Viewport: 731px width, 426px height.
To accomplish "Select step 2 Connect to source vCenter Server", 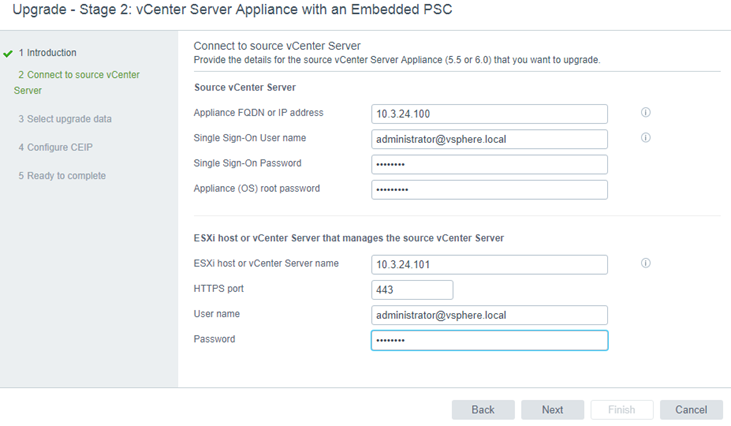I will [76, 82].
